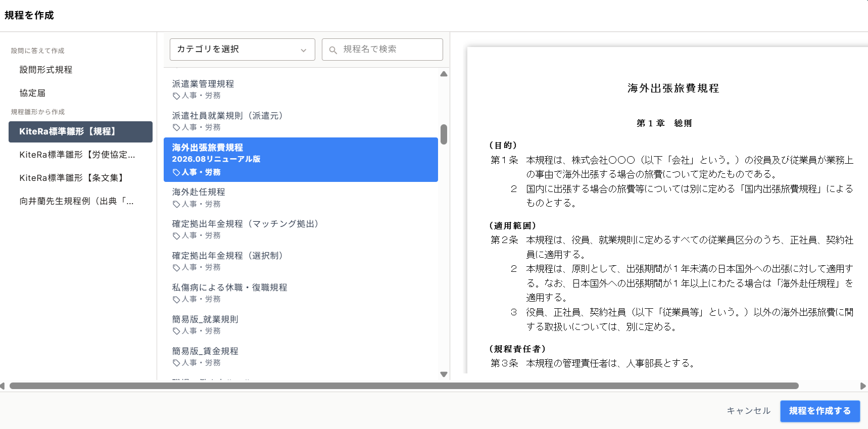Select 確定拠出年金規程（選択制） template
The width and height of the screenshot is (868, 429).
tap(301, 261)
